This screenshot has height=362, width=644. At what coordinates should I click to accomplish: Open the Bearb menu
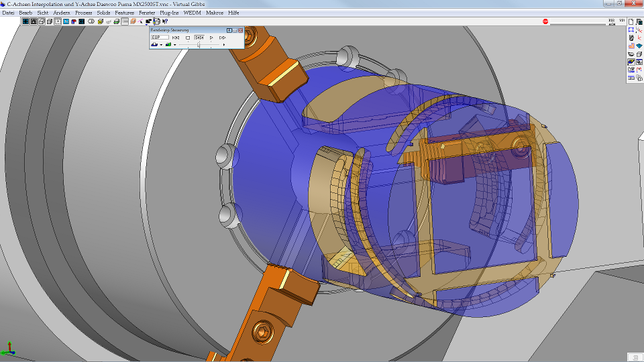click(x=25, y=13)
